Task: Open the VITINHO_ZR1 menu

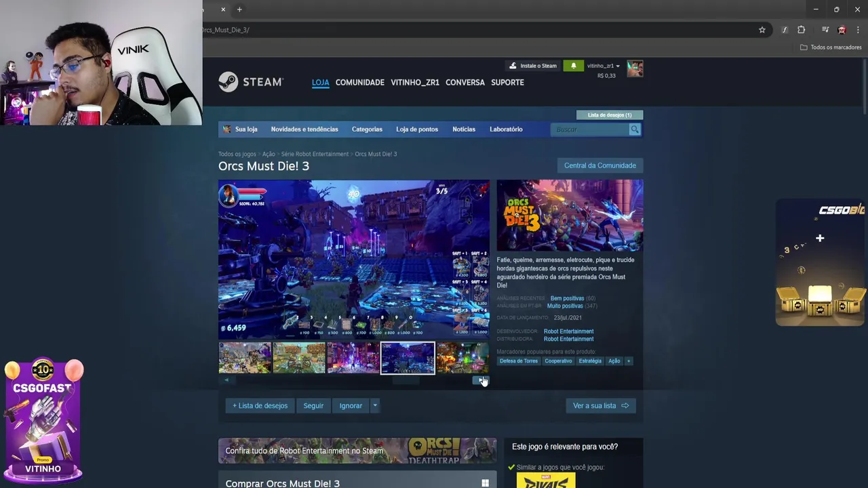Action: 414,83
